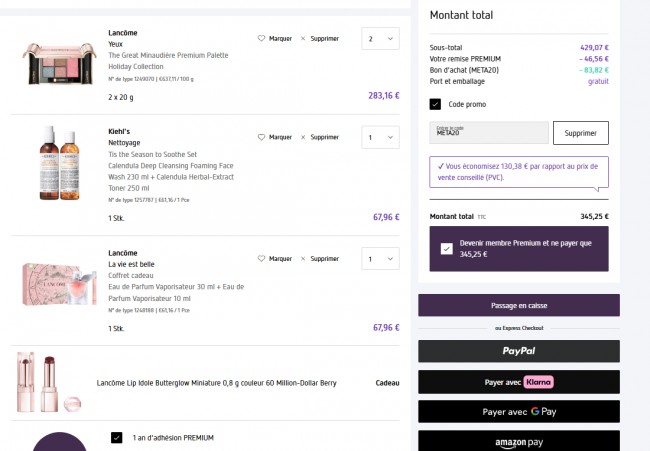Click Bon d'achat (META20) discount line

point(519,70)
